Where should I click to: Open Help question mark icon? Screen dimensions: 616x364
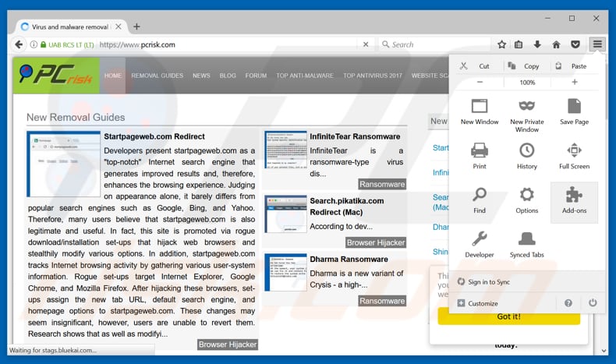coord(568,303)
